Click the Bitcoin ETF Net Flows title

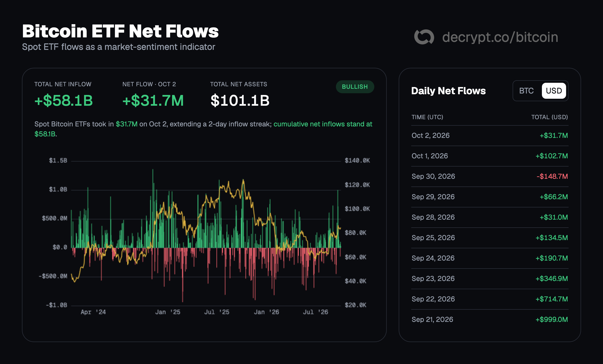click(120, 31)
